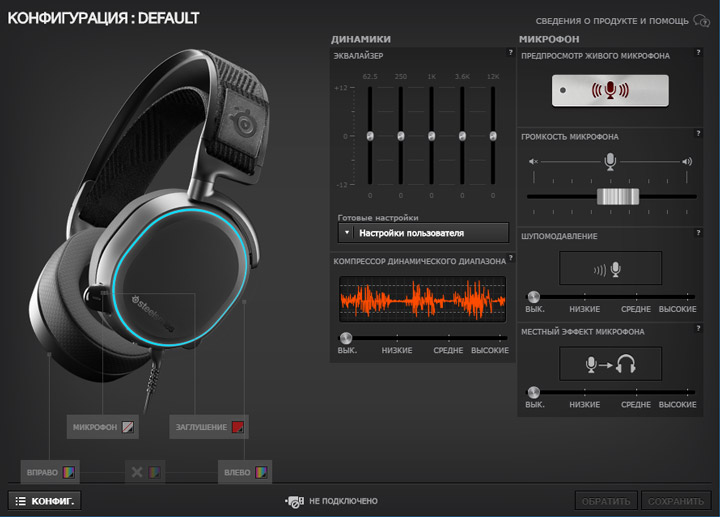Set noise cancellation to СРЕДНЕ

coord(636,309)
